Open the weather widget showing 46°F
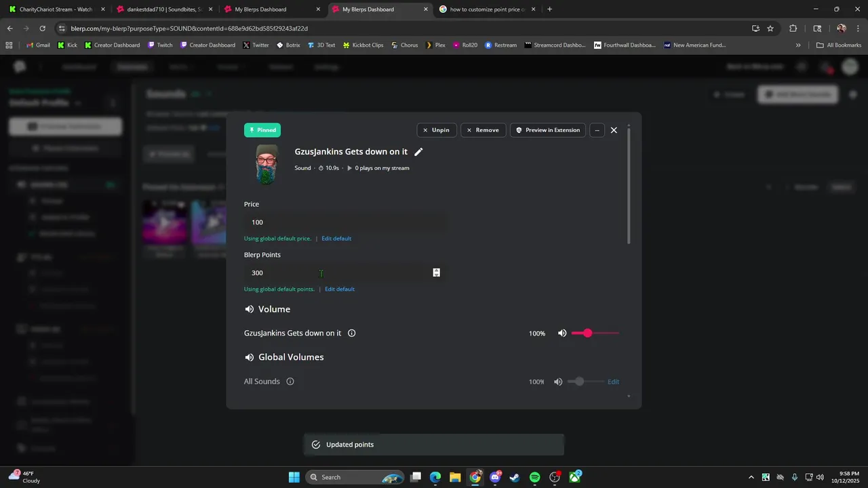The width and height of the screenshot is (868, 488). (x=24, y=477)
